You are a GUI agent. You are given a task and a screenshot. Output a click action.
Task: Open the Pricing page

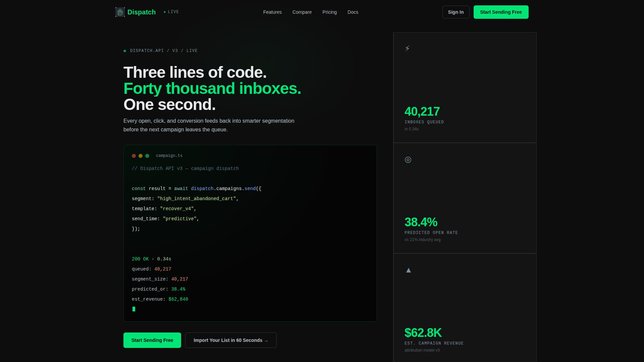click(x=330, y=12)
